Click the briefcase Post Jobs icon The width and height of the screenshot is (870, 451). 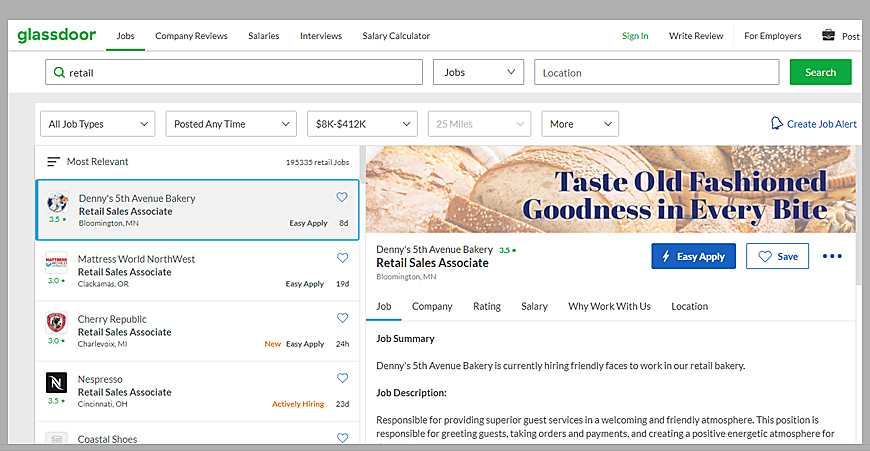828,36
